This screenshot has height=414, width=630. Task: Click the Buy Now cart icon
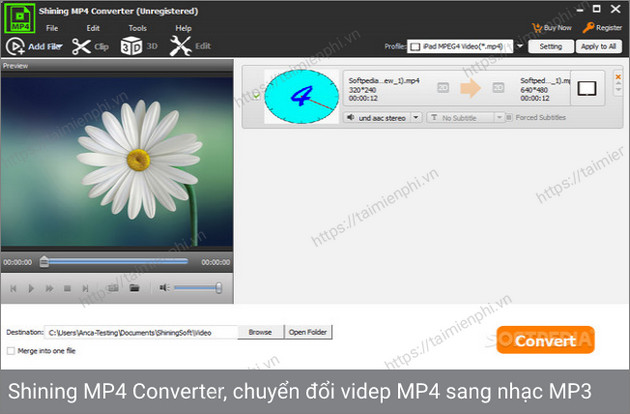coord(537,28)
